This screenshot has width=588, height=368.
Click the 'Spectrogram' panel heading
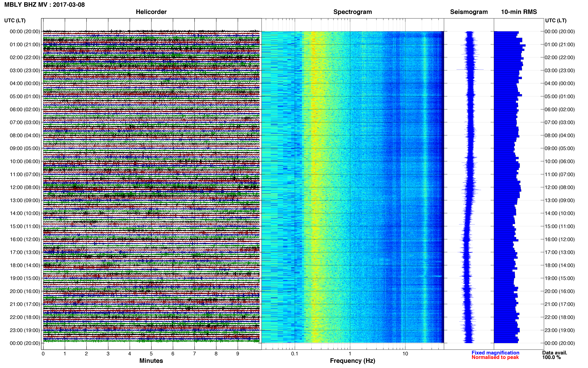[352, 12]
